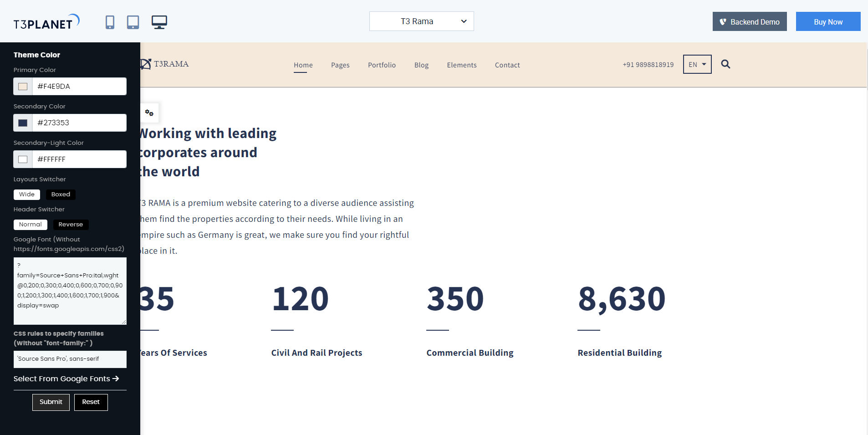868x435 pixels.
Task: Open the Elements menu
Action: [x=462, y=65]
